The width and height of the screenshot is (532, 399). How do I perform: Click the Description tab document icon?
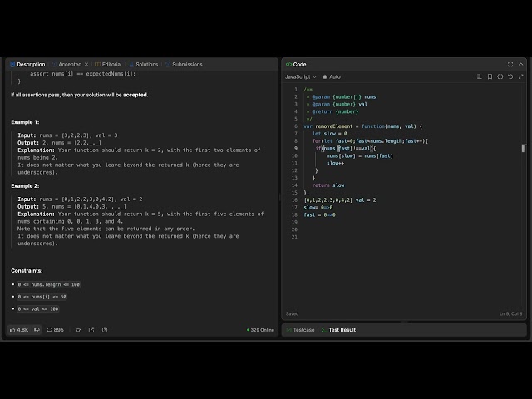tap(12, 65)
